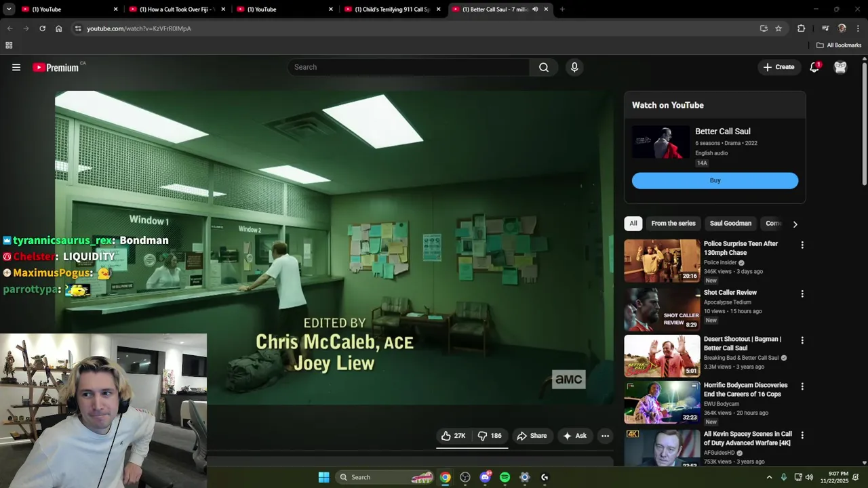
Task: Select the Saul Goodman filter chip
Action: tap(730, 224)
